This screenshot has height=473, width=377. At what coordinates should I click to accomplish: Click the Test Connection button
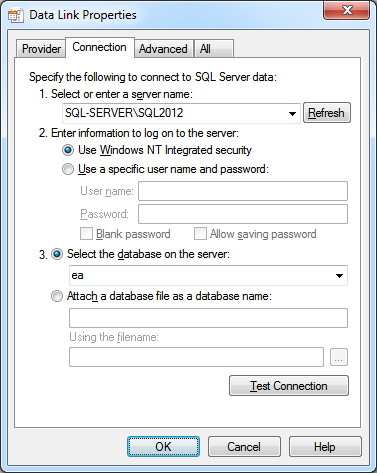[289, 386]
